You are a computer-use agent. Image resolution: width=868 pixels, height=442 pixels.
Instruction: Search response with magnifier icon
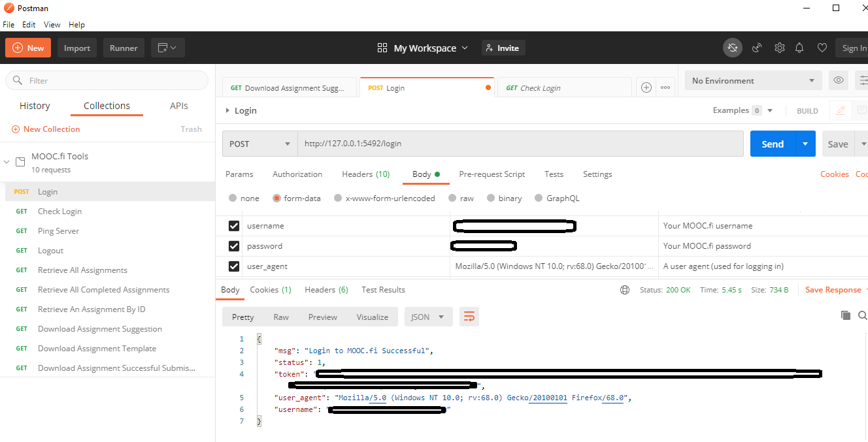(862, 315)
